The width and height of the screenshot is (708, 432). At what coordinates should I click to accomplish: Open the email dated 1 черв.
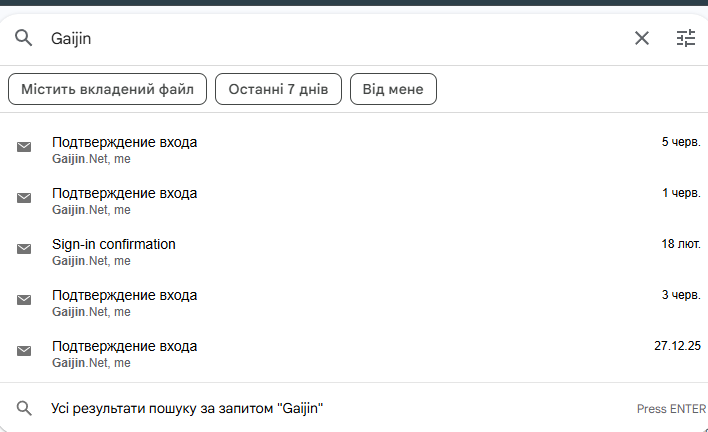click(x=354, y=201)
